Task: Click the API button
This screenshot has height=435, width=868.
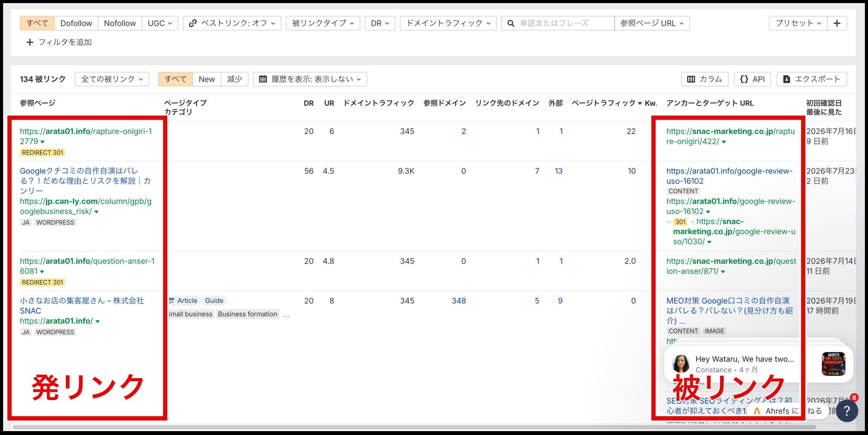Action: tap(752, 79)
